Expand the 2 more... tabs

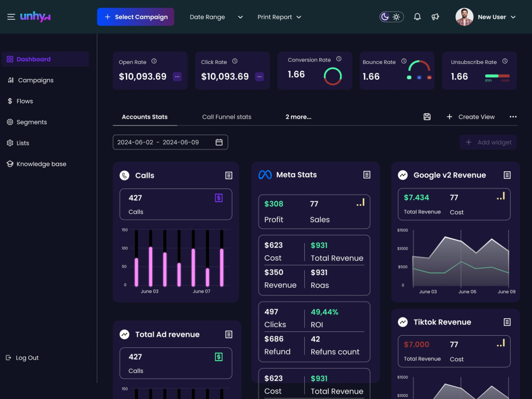coord(298,117)
